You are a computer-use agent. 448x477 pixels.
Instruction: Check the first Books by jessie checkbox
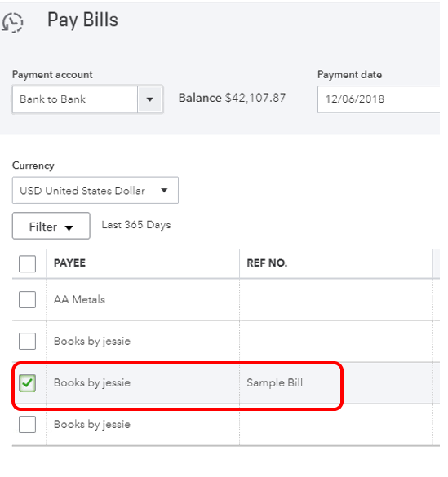[x=27, y=341]
